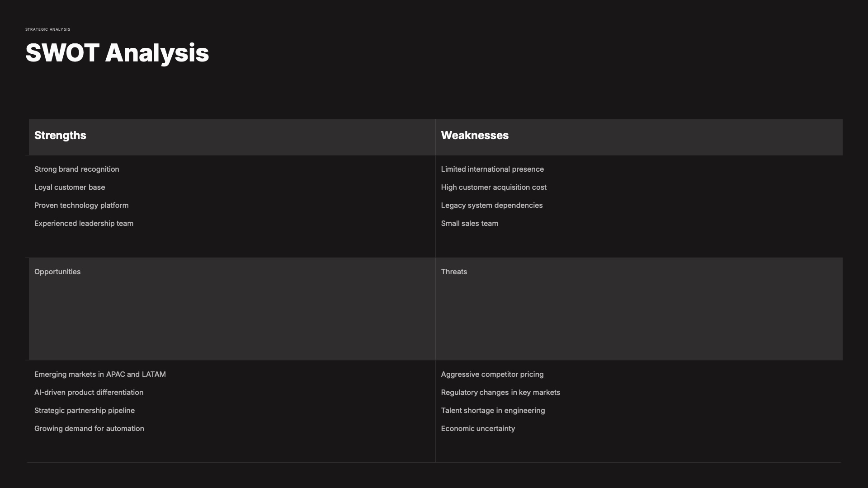Screen dimensions: 868x488
Task: Select 'AI-driven product differentiation' line
Action: pyautogui.click(x=89, y=393)
